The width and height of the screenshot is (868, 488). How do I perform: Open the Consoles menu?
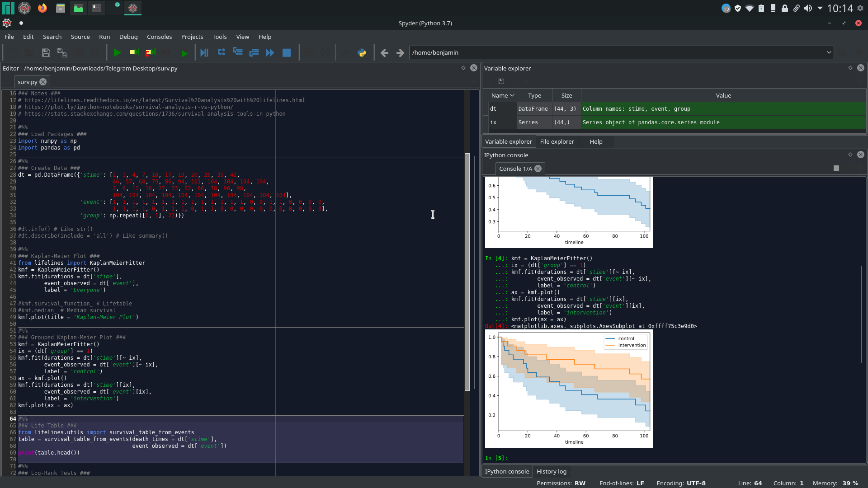tap(159, 37)
